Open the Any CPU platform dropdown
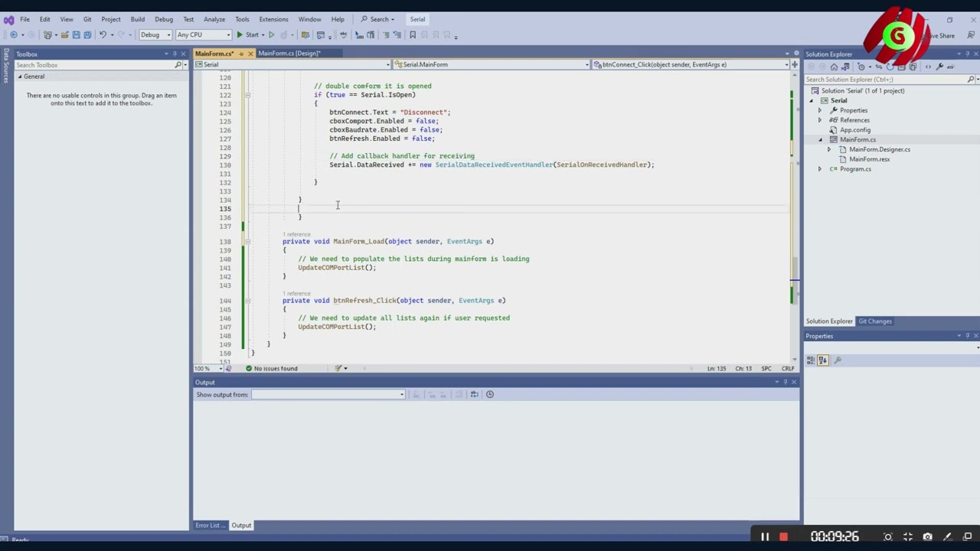980x551 pixels. [x=204, y=34]
